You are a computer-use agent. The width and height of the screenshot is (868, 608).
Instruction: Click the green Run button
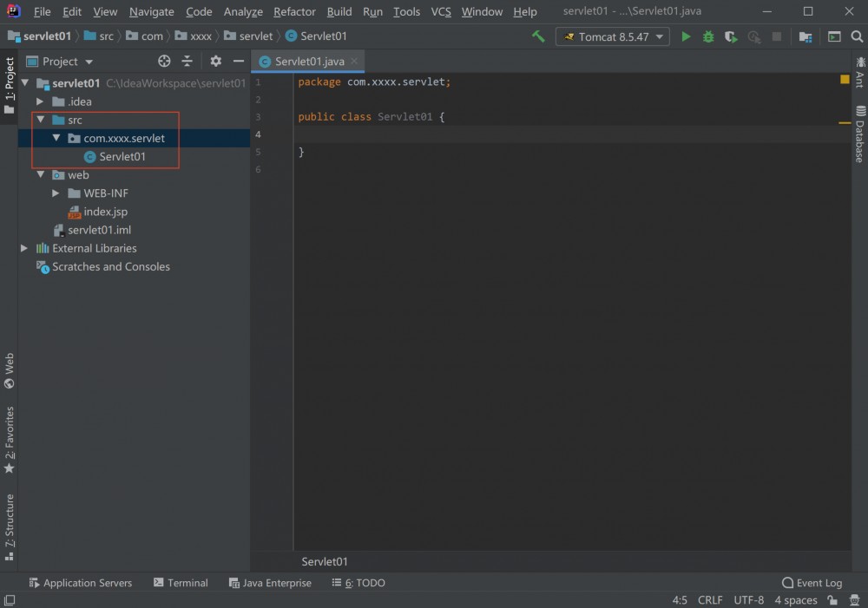pyautogui.click(x=686, y=36)
